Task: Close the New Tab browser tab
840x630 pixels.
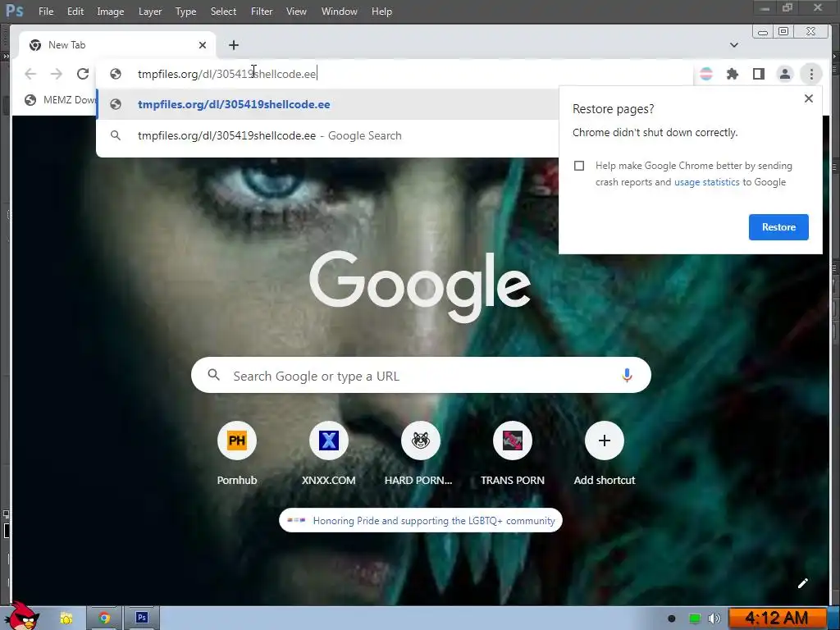Action: 203,45
